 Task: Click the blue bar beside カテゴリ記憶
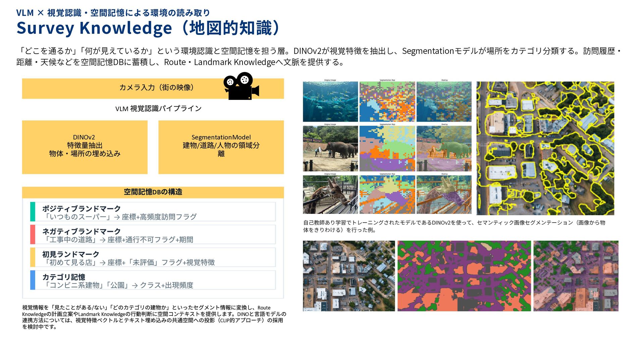coord(33,280)
